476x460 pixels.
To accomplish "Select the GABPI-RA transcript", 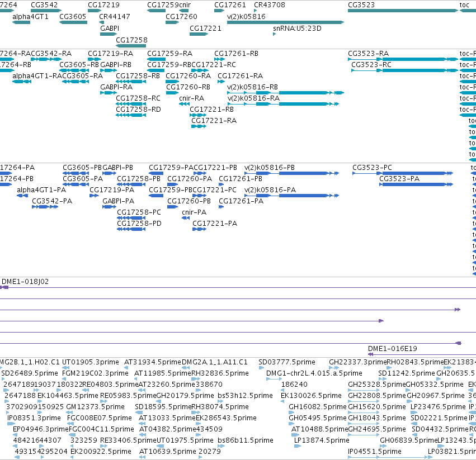I will pos(109,93).
